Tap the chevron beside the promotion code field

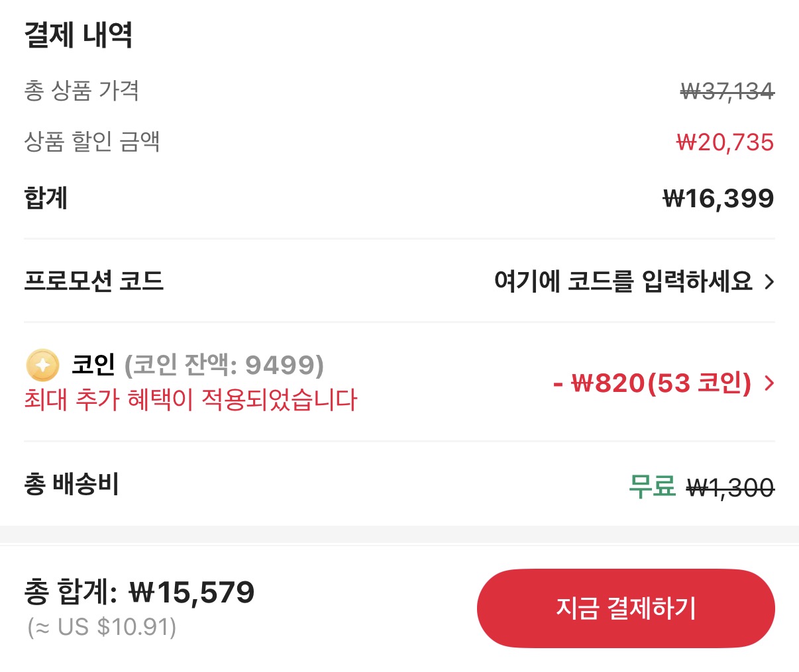769,281
